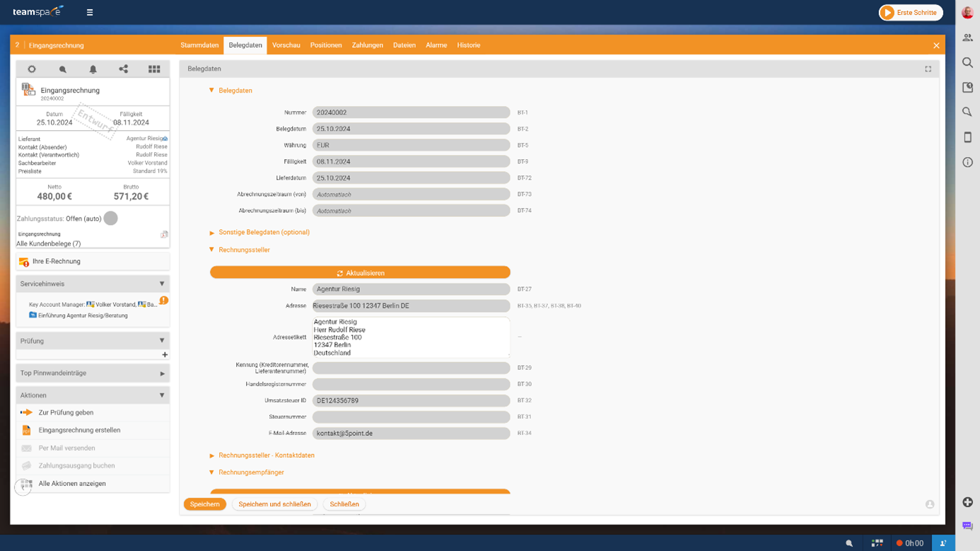Click Speichern und schließen
980x551 pixels.
[x=274, y=504]
